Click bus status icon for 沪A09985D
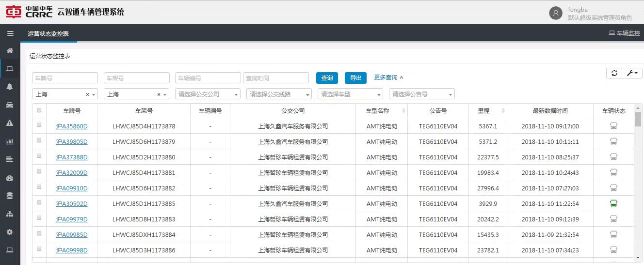644x265 pixels. [x=613, y=235]
